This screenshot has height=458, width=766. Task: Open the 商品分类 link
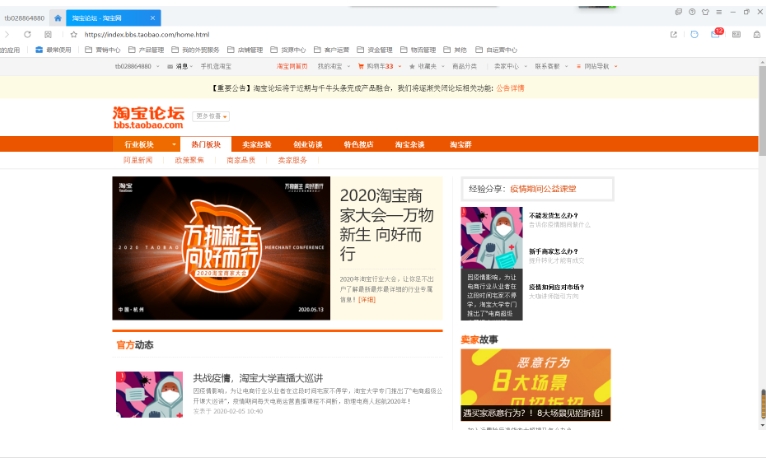(x=464, y=66)
